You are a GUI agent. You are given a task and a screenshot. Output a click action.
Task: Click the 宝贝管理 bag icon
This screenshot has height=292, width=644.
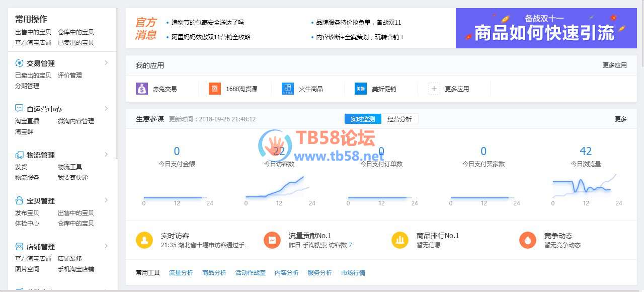click(x=19, y=200)
